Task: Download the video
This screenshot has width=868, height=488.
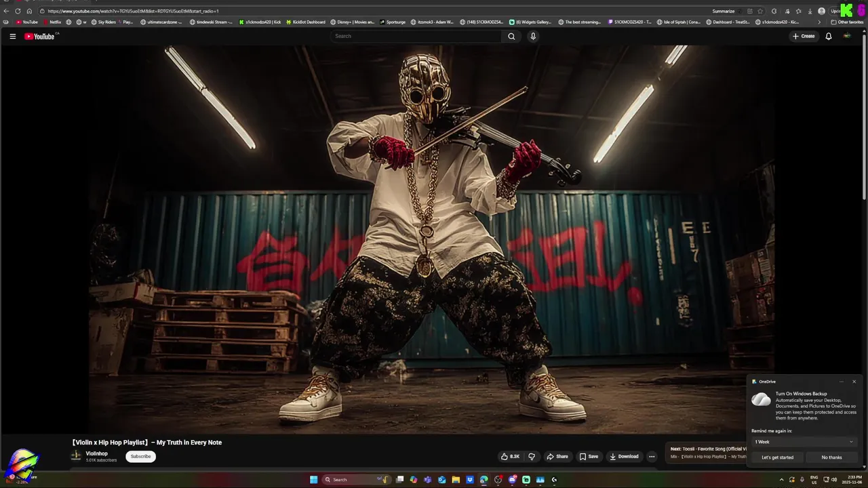Action: click(x=624, y=456)
